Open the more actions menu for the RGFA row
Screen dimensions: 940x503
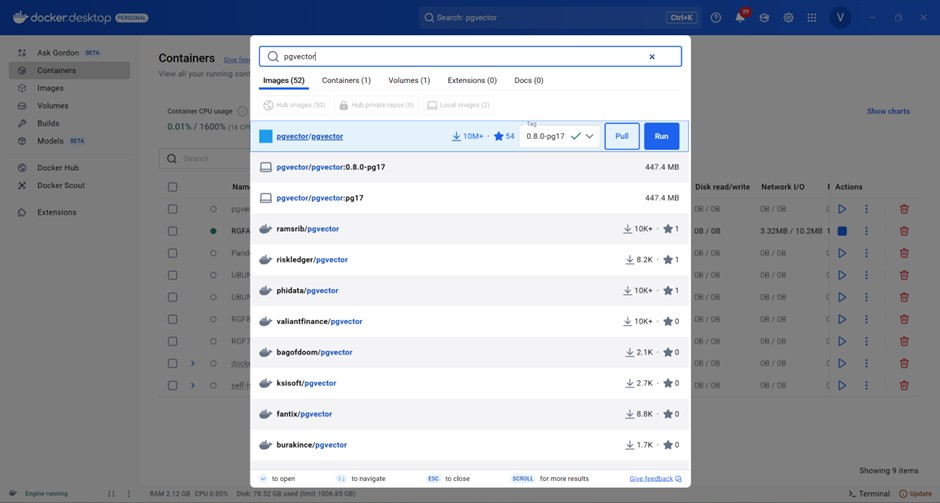866,231
